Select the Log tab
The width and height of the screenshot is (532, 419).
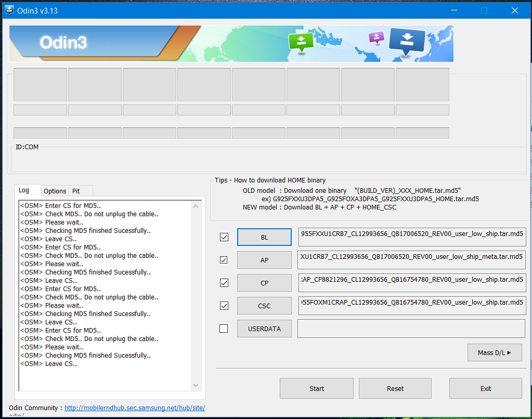coord(24,191)
